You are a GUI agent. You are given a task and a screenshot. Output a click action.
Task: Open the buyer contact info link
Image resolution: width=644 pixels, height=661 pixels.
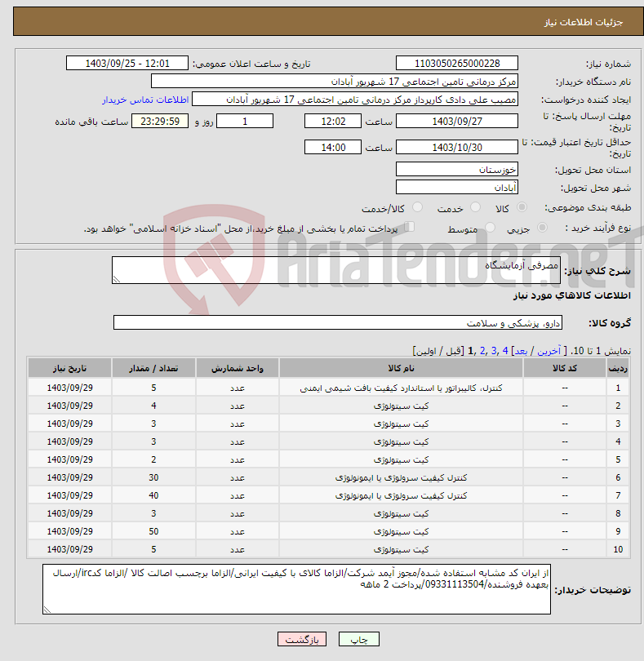pos(145,100)
